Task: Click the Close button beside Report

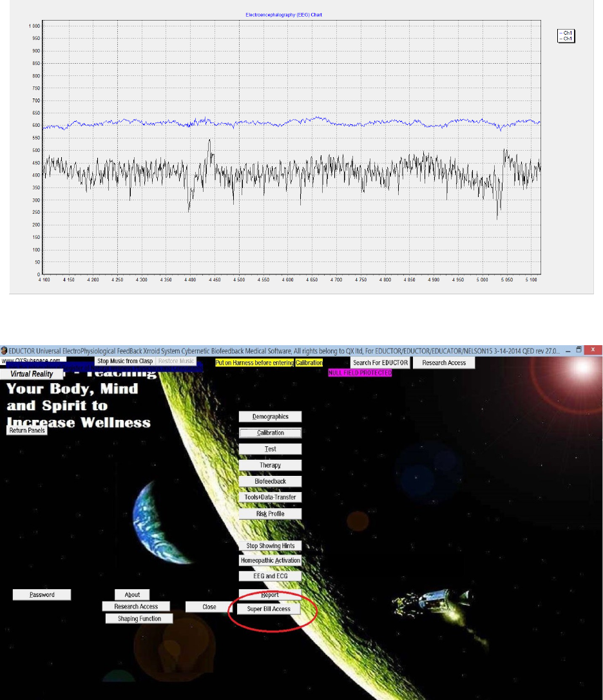Action: click(x=209, y=607)
